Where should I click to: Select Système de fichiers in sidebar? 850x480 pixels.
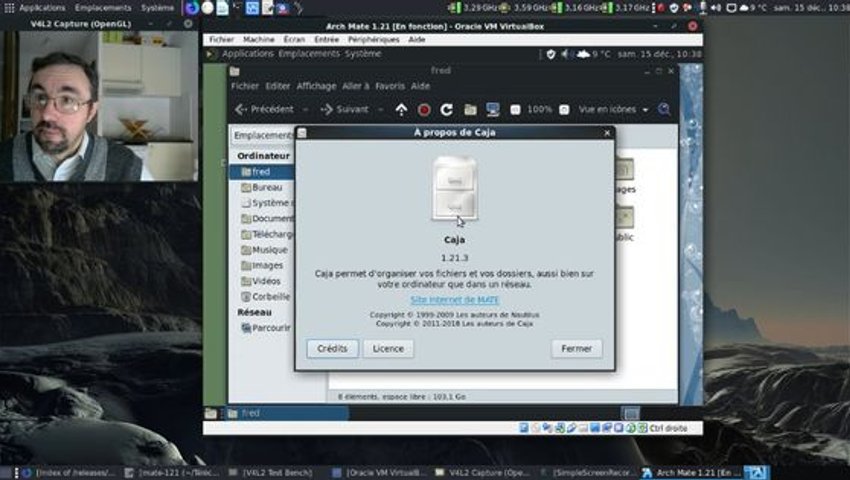click(262, 203)
